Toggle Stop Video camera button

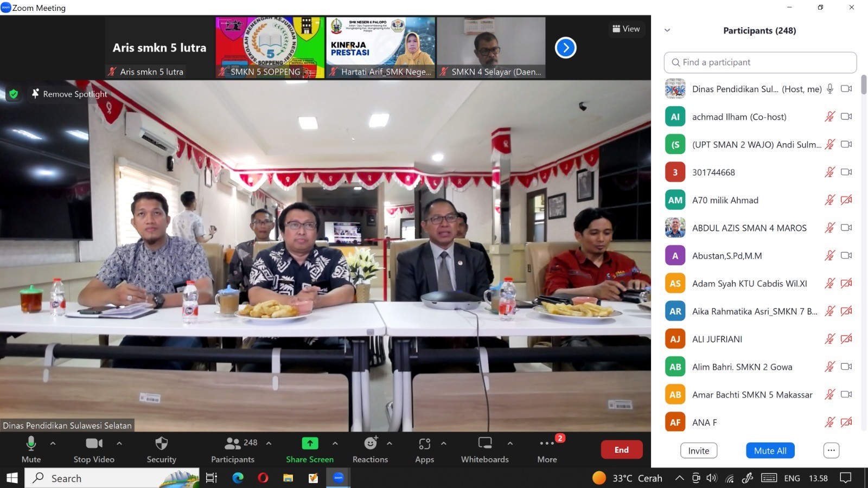pyautogui.click(x=94, y=444)
